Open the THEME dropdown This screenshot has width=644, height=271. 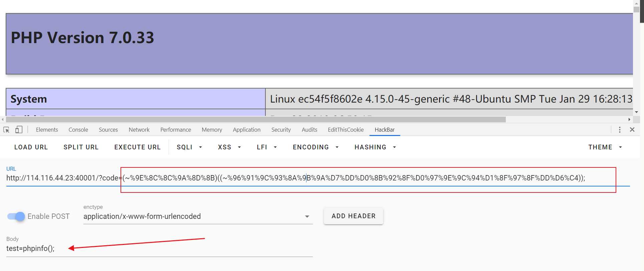coord(605,147)
